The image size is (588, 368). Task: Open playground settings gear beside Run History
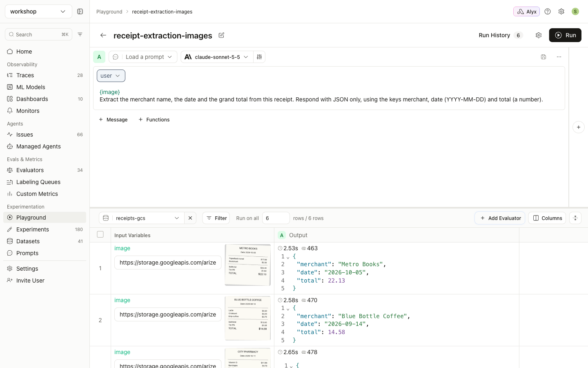(x=539, y=35)
